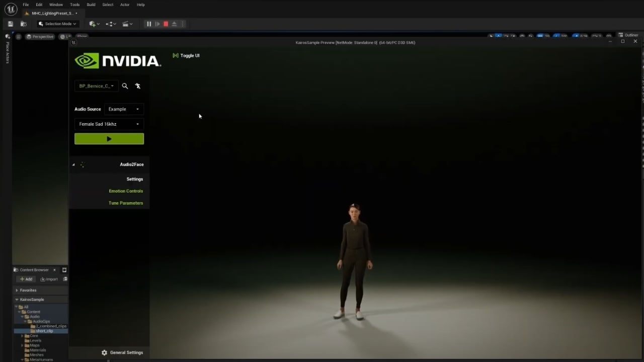Viewport: 644px width, 362px height.
Task: Toggle UI visibility with the [H] button
Action: point(186,55)
